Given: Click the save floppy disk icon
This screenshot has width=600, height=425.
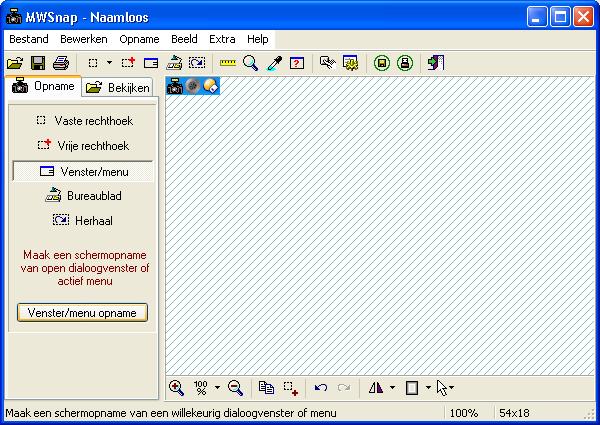Looking at the screenshot, I should [x=38, y=63].
